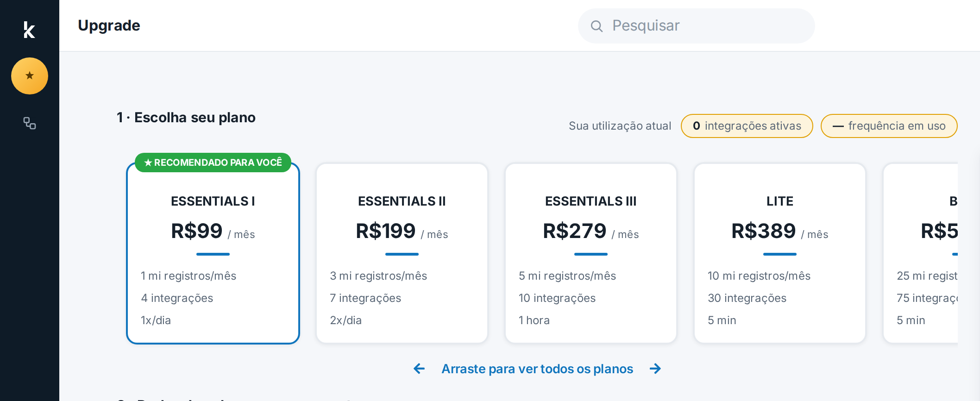
Task: Click the star in the recommended badge
Action: pos(148,163)
